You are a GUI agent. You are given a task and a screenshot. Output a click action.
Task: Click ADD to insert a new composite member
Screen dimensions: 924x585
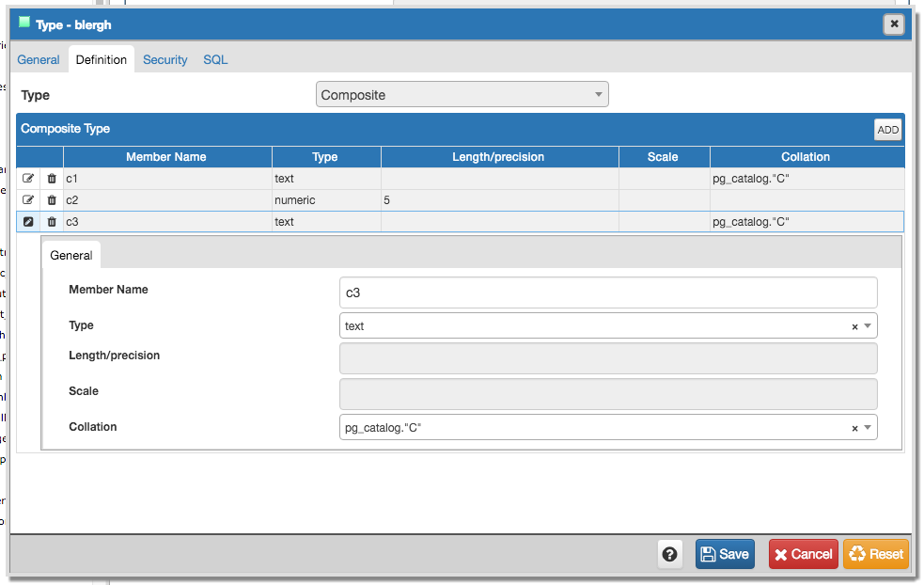[x=886, y=129]
